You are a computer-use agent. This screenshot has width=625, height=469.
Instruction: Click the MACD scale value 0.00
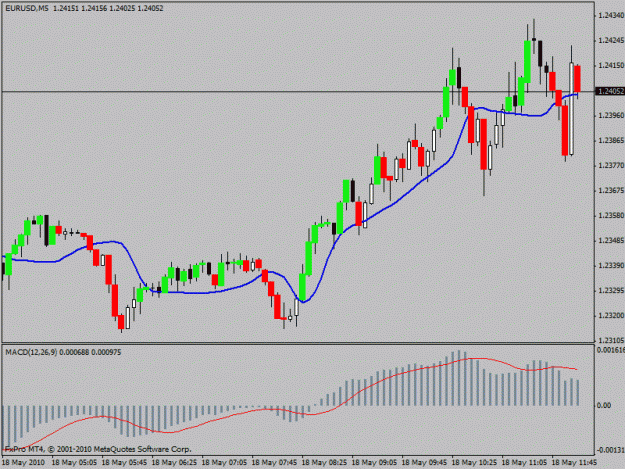604,405
